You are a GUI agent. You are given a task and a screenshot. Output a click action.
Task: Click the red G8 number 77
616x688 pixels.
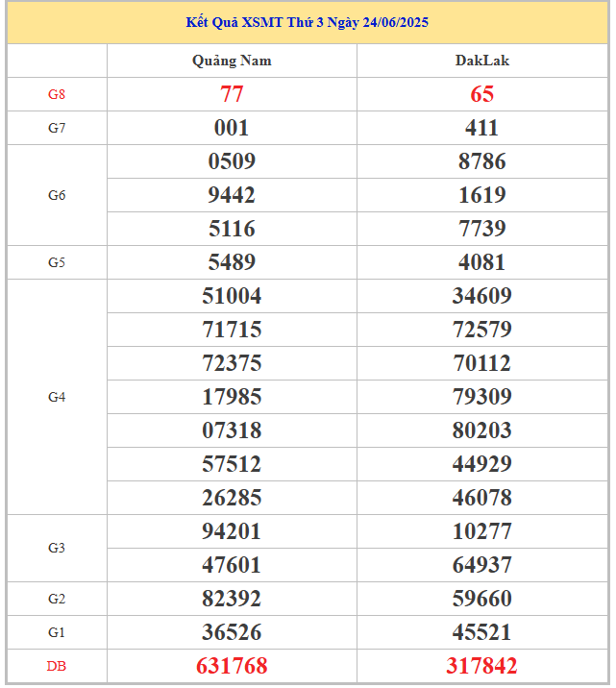[232, 94]
